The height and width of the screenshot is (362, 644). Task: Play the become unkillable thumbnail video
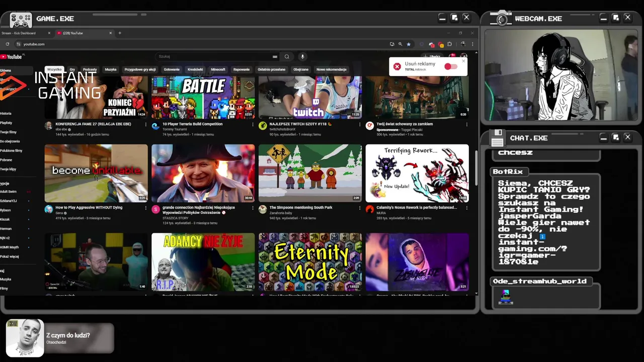[96, 173]
